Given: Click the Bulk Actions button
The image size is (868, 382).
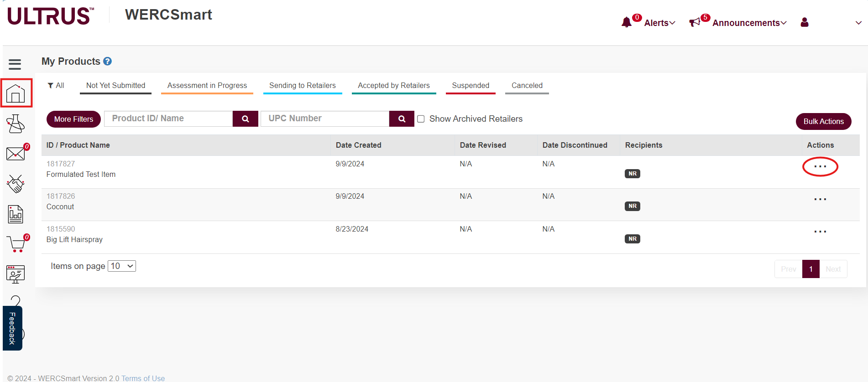Looking at the screenshot, I should click(x=824, y=121).
